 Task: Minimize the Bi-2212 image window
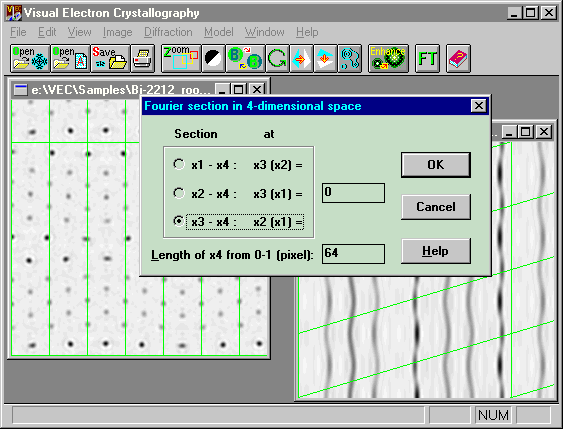pos(222,89)
